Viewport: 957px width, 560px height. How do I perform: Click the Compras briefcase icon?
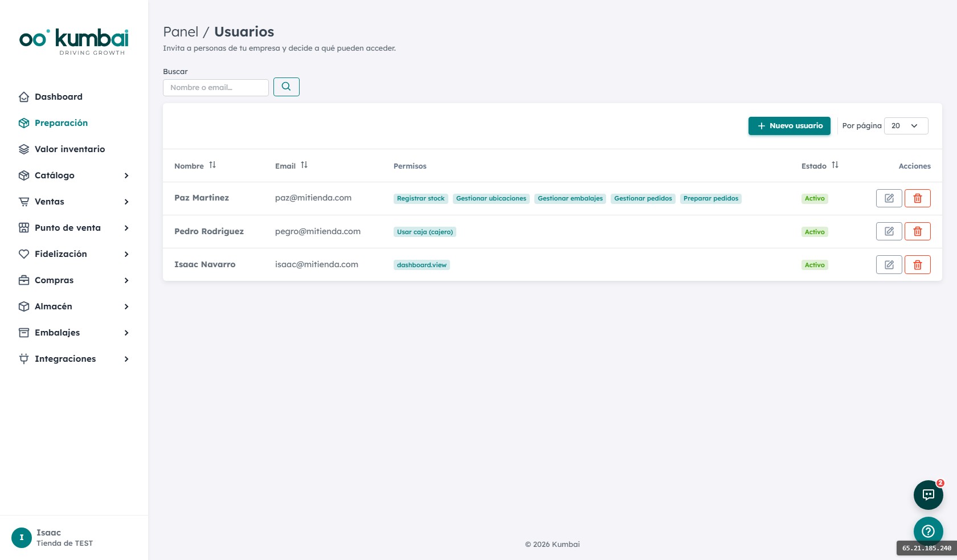pyautogui.click(x=24, y=280)
